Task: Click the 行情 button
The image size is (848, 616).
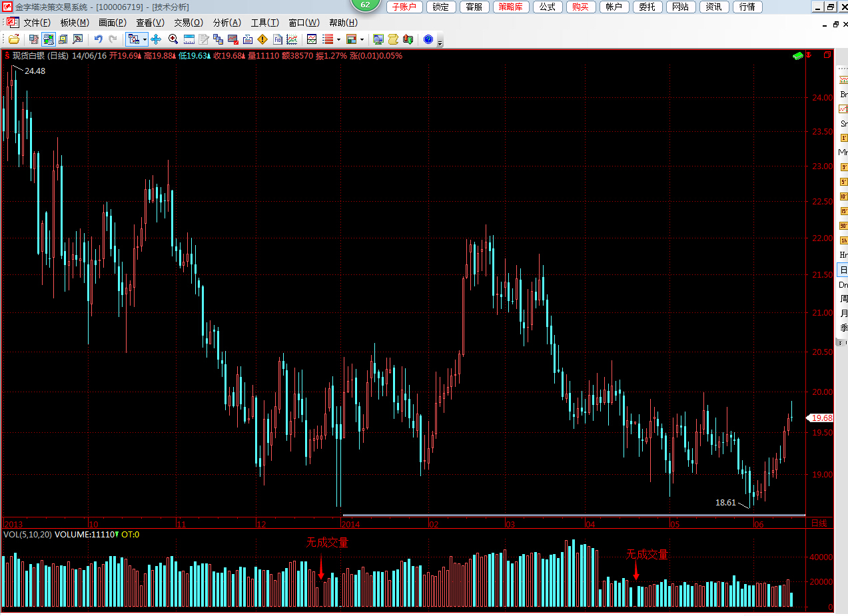Action: [747, 7]
